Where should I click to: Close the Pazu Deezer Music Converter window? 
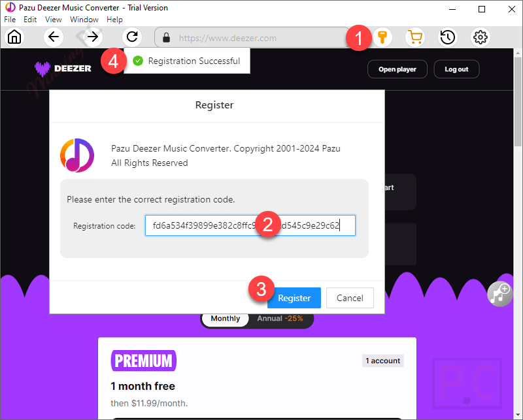coord(512,9)
